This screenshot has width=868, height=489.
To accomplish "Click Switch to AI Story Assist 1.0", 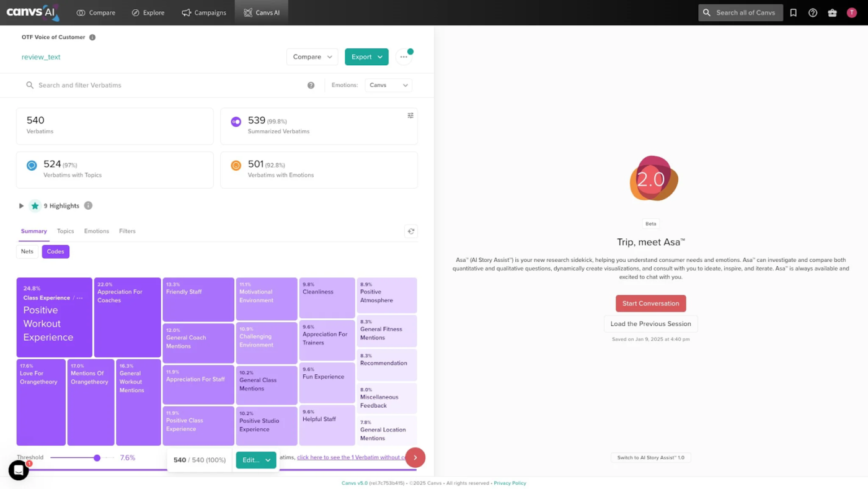I will click(651, 457).
